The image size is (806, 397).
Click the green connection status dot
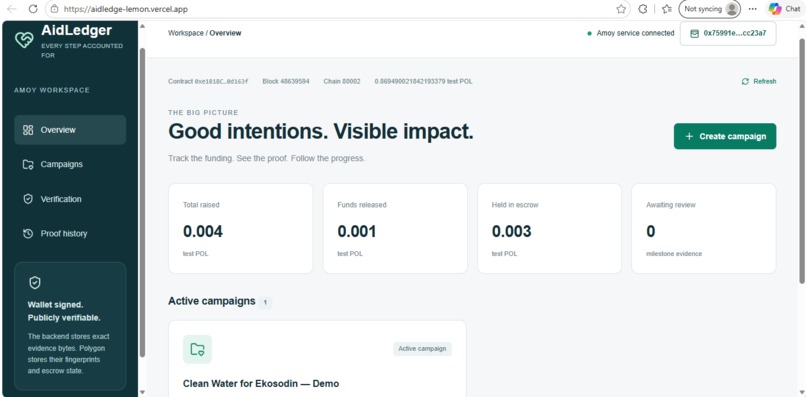click(590, 33)
